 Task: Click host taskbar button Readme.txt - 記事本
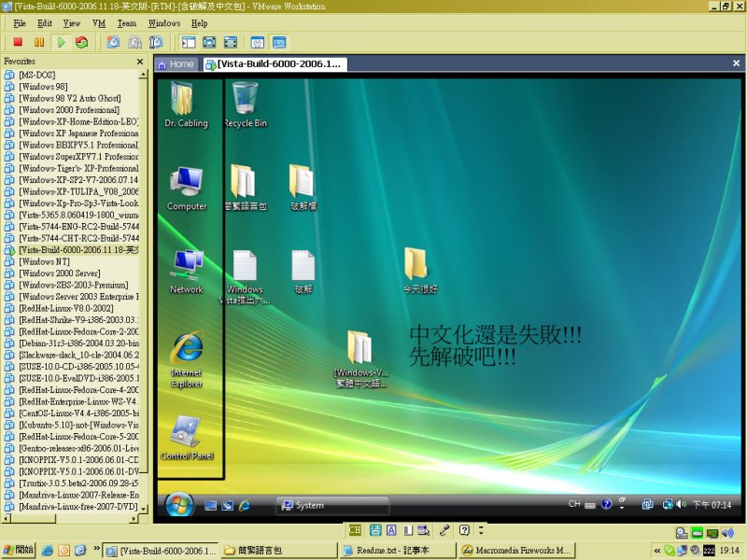tap(398, 551)
